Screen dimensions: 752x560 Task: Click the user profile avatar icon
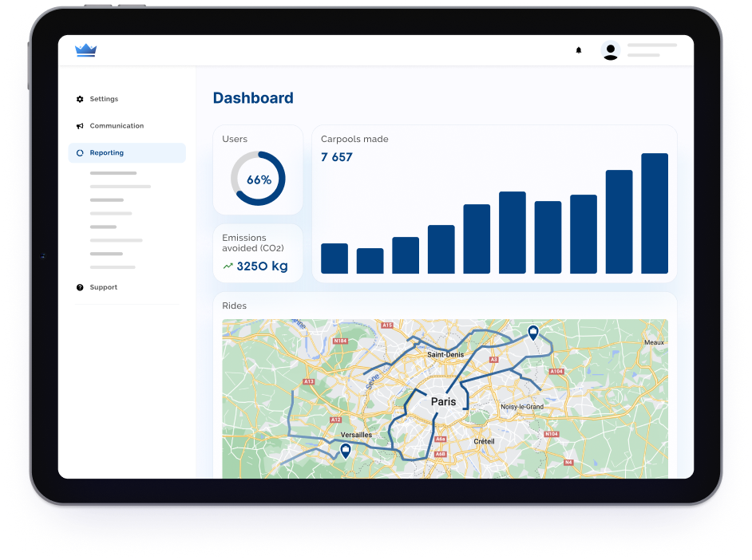[x=611, y=51]
